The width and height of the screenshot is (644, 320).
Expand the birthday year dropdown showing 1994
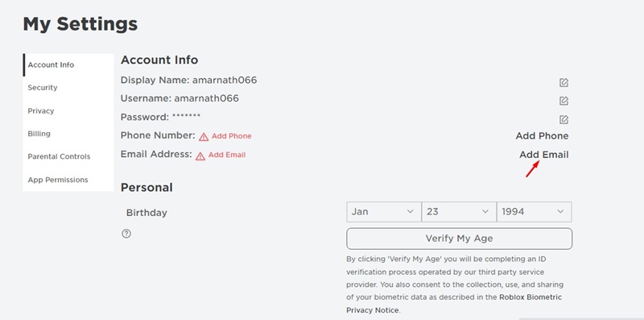coord(534,212)
